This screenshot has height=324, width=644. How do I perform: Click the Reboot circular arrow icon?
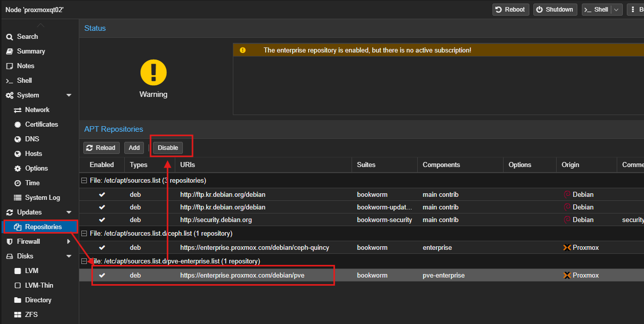tap(499, 10)
